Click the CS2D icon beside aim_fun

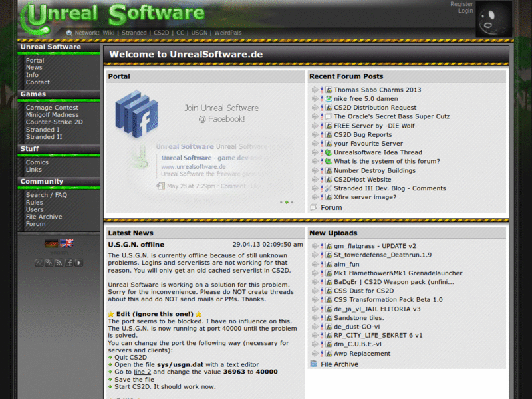click(329, 264)
